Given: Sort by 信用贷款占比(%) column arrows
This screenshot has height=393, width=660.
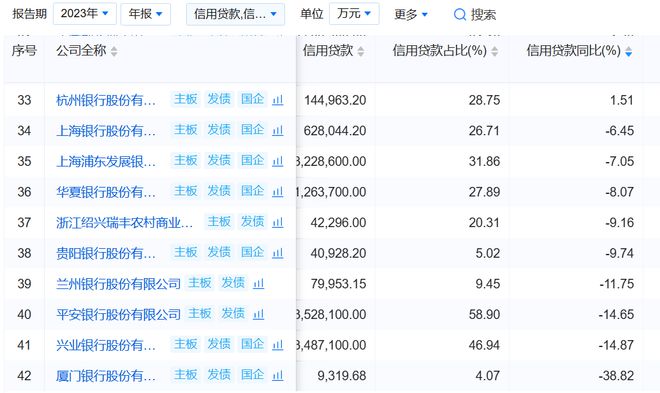Looking at the screenshot, I should (495, 51).
